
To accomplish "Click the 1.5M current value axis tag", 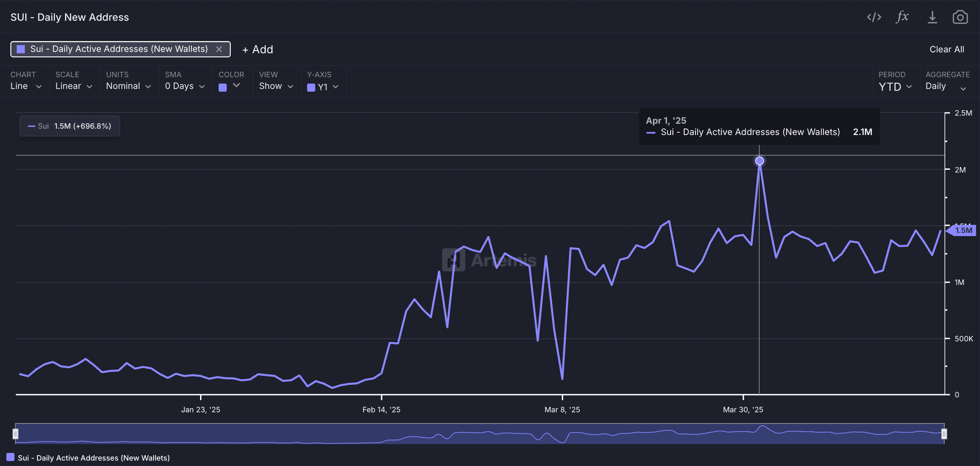I will pos(962,230).
